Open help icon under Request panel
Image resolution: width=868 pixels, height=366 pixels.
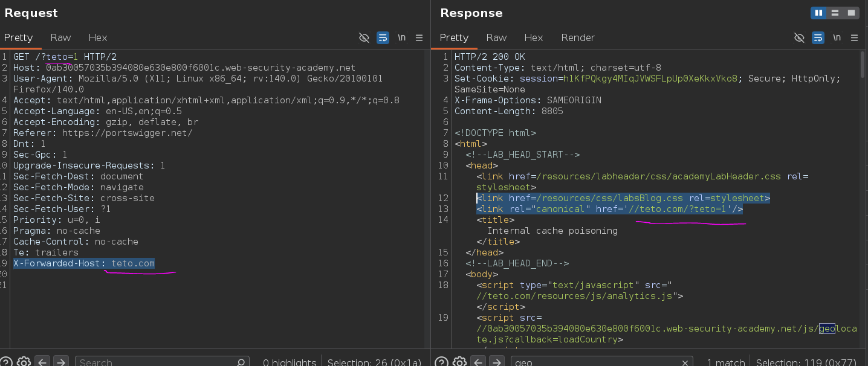click(6, 362)
